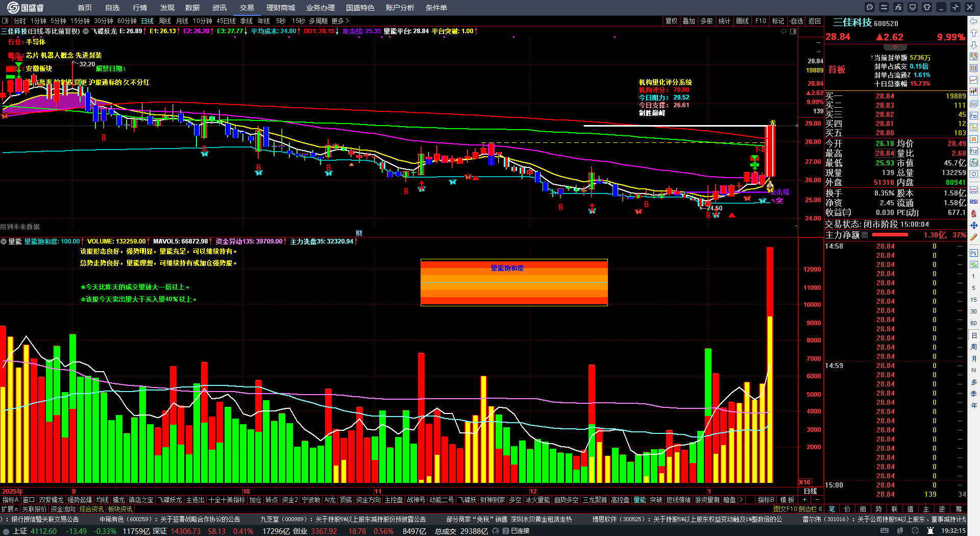This screenshot has height=536, width=980.
Task: Toggle the 量能 indicator circle marker
Action: click(3, 241)
